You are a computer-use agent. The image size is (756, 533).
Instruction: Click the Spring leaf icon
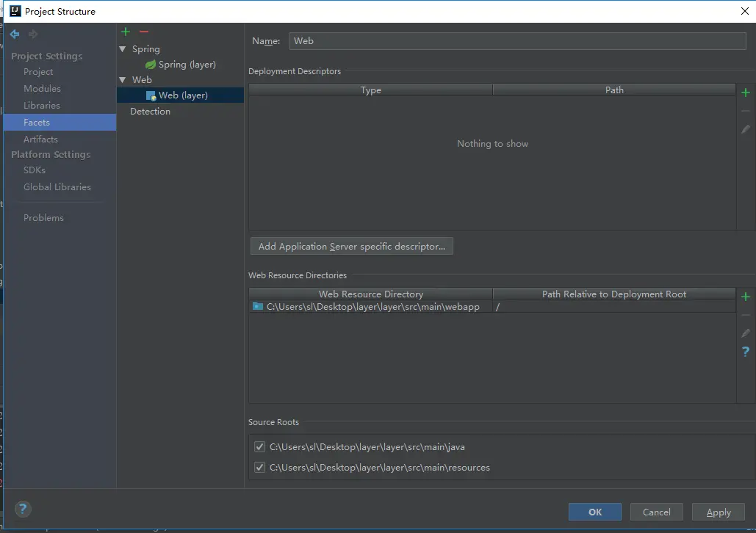point(151,65)
